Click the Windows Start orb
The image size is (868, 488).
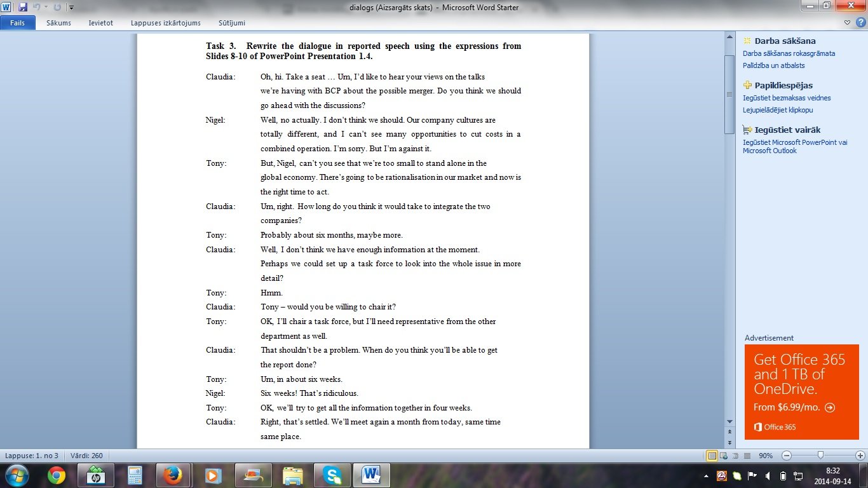point(17,475)
